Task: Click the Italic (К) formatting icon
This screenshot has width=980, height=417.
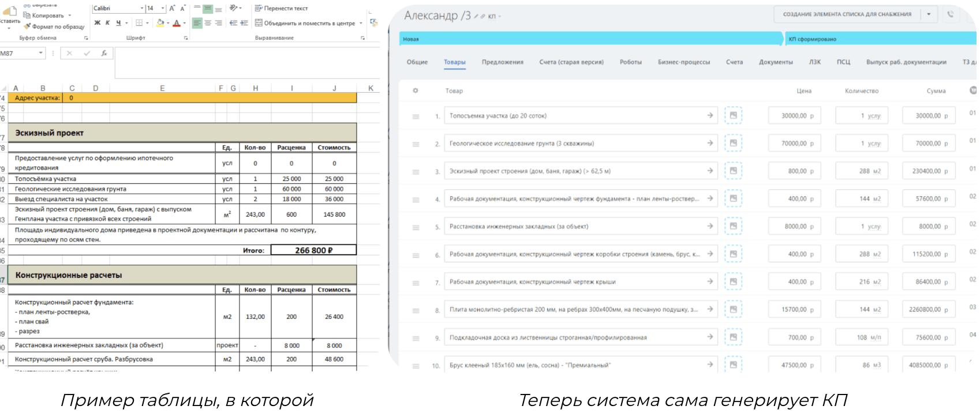Action: coord(107,23)
